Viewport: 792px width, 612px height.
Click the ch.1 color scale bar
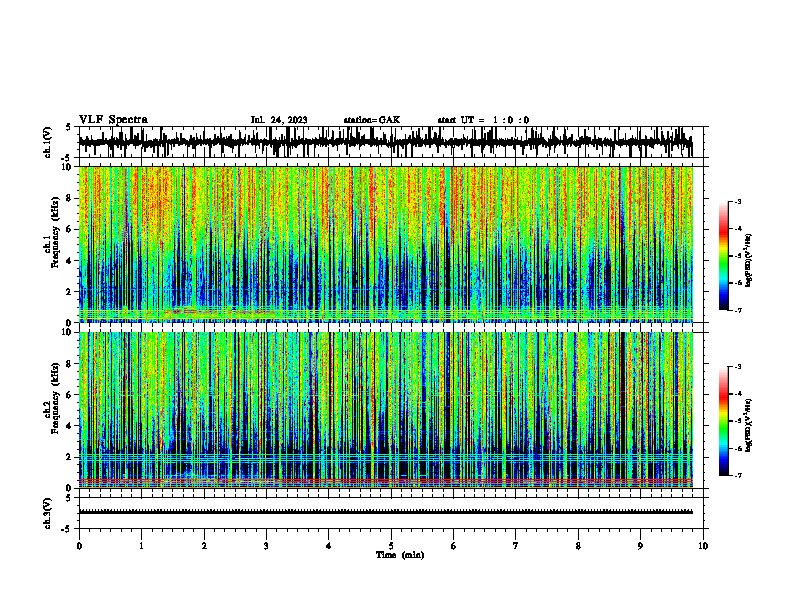point(724,256)
